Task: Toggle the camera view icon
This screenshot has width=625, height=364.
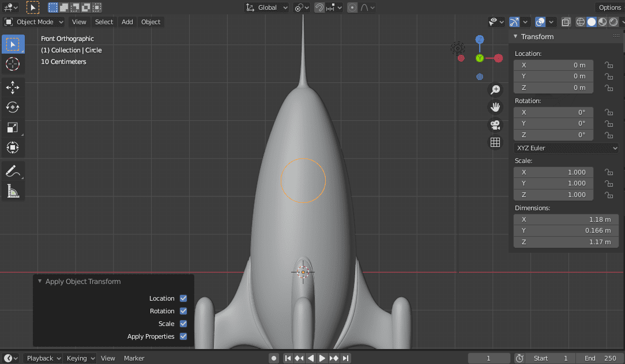Action: [x=495, y=125]
